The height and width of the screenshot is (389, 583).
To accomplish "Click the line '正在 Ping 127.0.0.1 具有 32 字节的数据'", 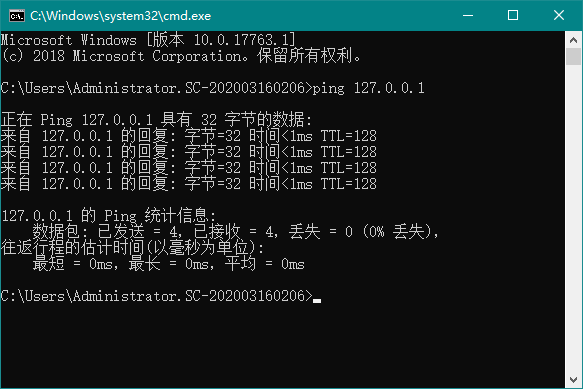I will (156, 120).
